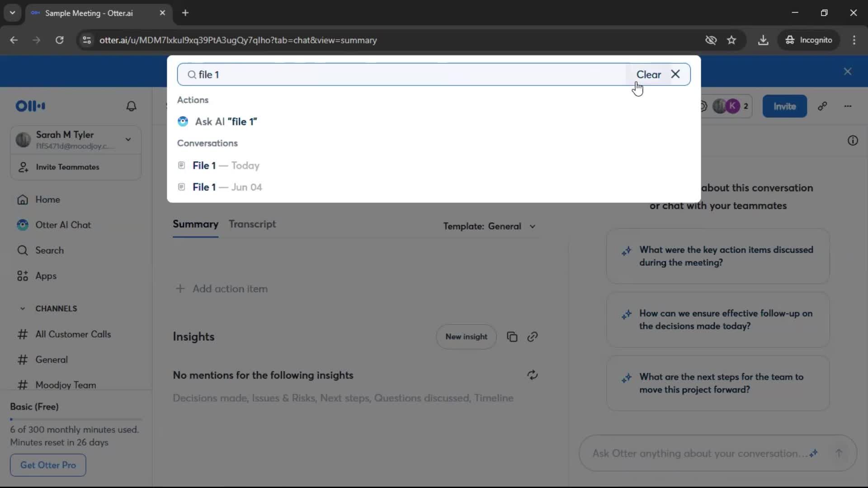Copy insights with copy icon
Image resolution: width=868 pixels, height=488 pixels.
tap(512, 337)
